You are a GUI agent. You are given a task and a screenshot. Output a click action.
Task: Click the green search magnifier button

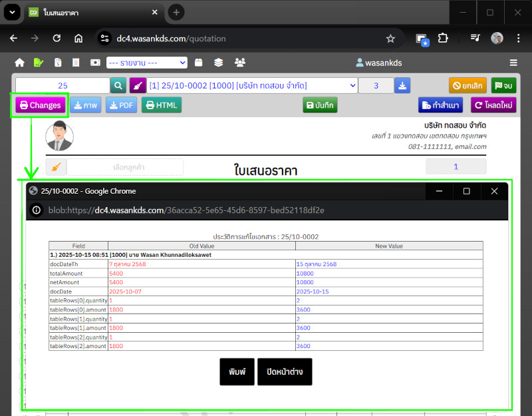pyautogui.click(x=118, y=85)
